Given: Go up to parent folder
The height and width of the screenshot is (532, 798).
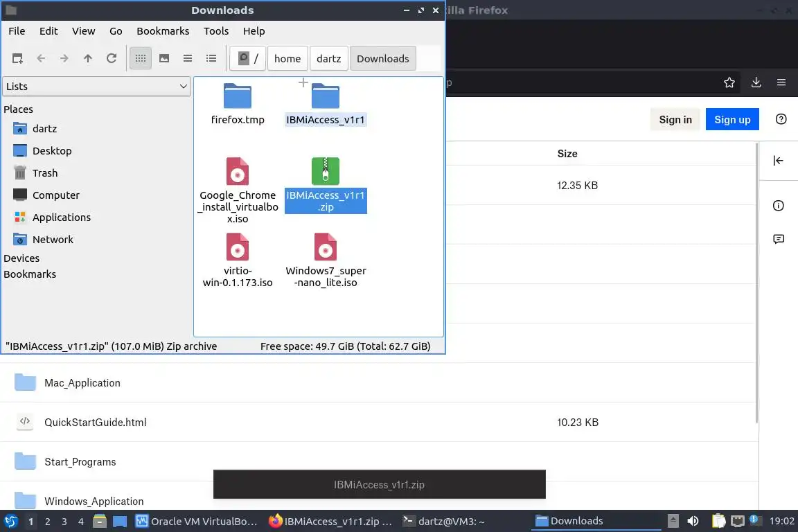Looking at the screenshot, I should 87,59.
